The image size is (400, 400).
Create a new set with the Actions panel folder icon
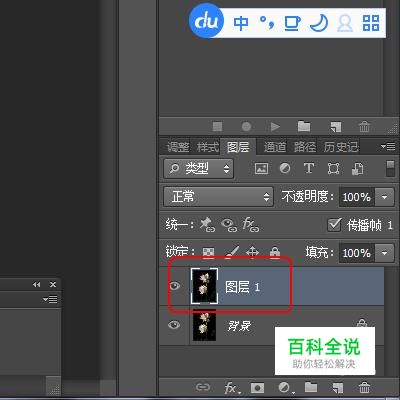pos(304,126)
